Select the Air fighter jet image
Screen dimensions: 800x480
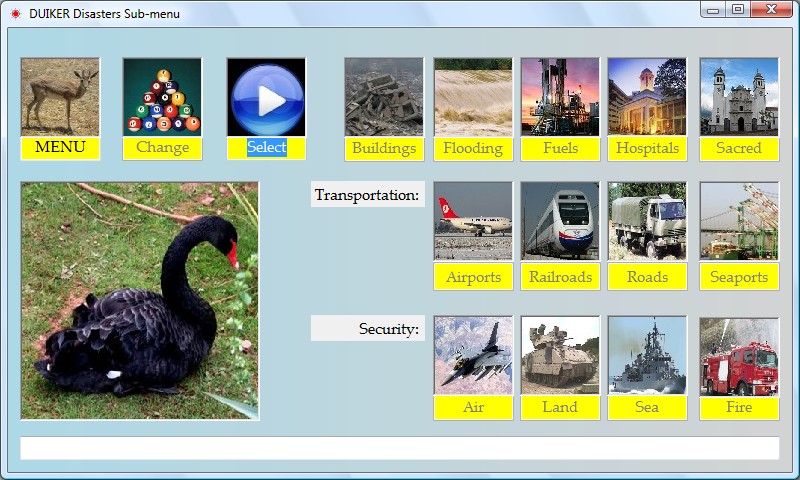coord(473,356)
